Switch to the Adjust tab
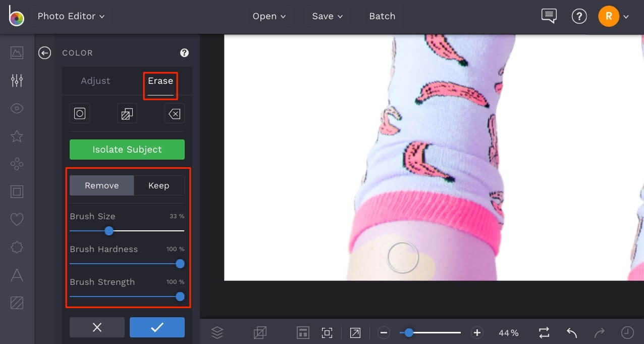 coord(95,81)
